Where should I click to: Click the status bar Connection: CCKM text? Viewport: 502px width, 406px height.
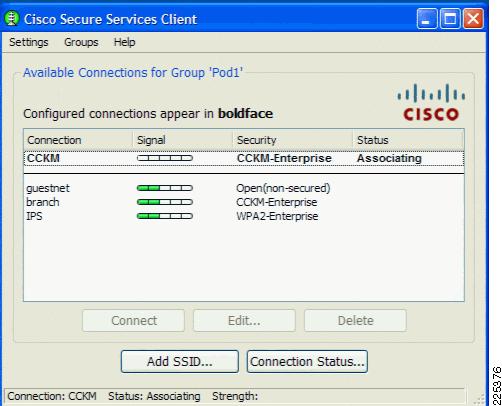[52, 396]
